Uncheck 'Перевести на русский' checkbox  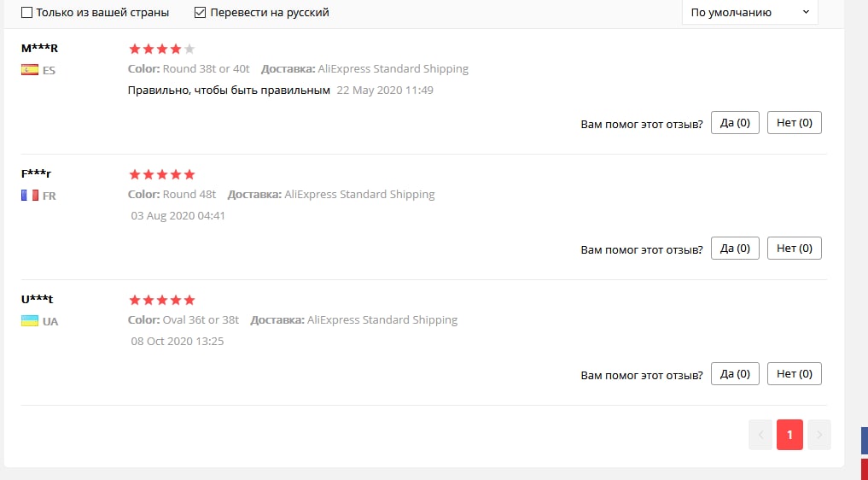201,13
